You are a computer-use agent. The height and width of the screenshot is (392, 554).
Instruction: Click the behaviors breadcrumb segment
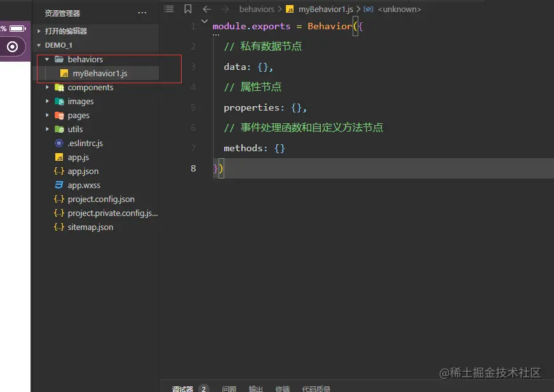[257, 9]
